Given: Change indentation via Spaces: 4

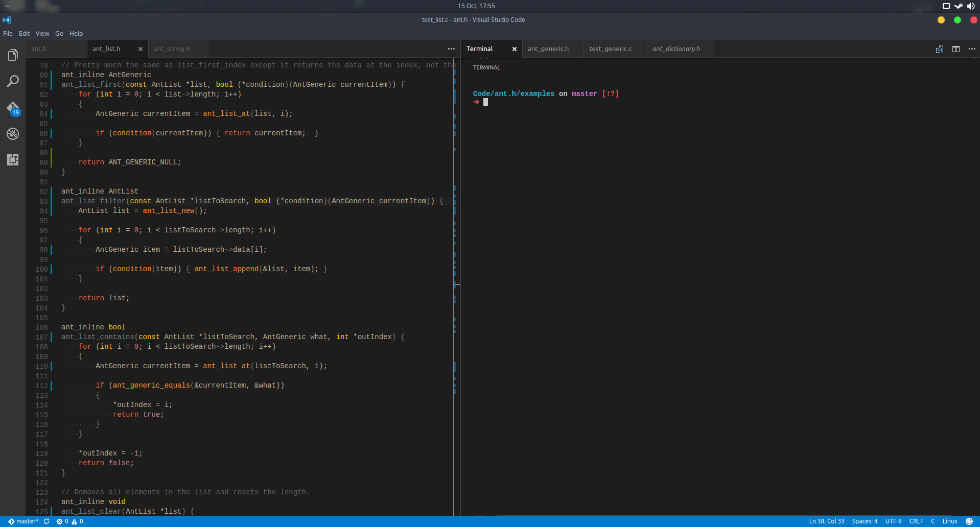Looking at the screenshot, I should tap(865, 521).
